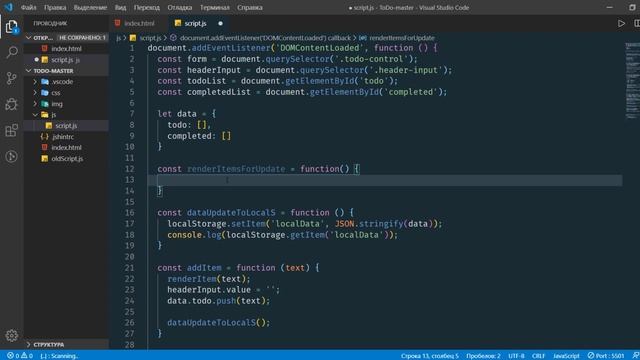This screenshot has height=360, width=640.
Task: Open the Extensions view
Action: point(11,130)
